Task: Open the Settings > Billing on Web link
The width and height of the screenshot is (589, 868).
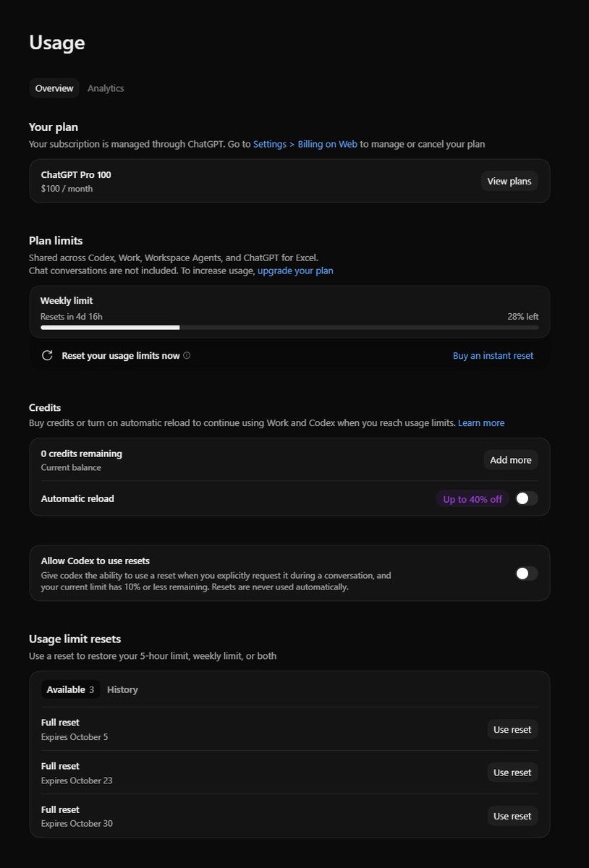Action: click(305, 144)
